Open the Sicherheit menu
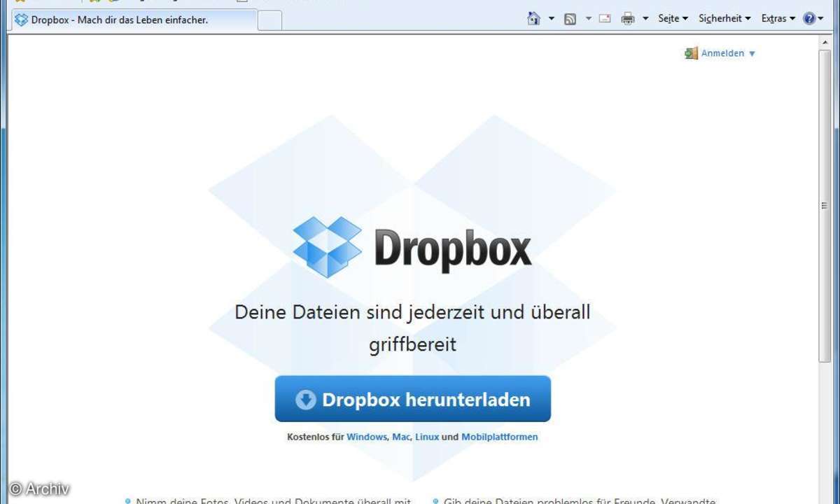 (724, 19)
